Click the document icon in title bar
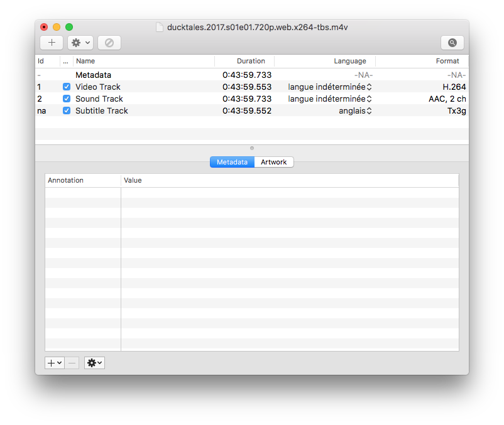This screenshot has width=504, height=425. pyautogui.click(x=160, y=27)
